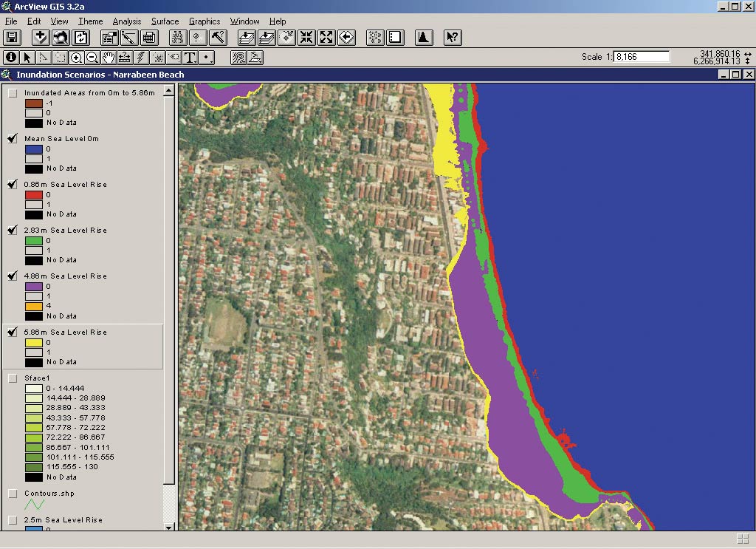This screenshot has width=756, height=549.
Task: Click the red 0.86m legend swatch
Action: (x=34, y=195)
